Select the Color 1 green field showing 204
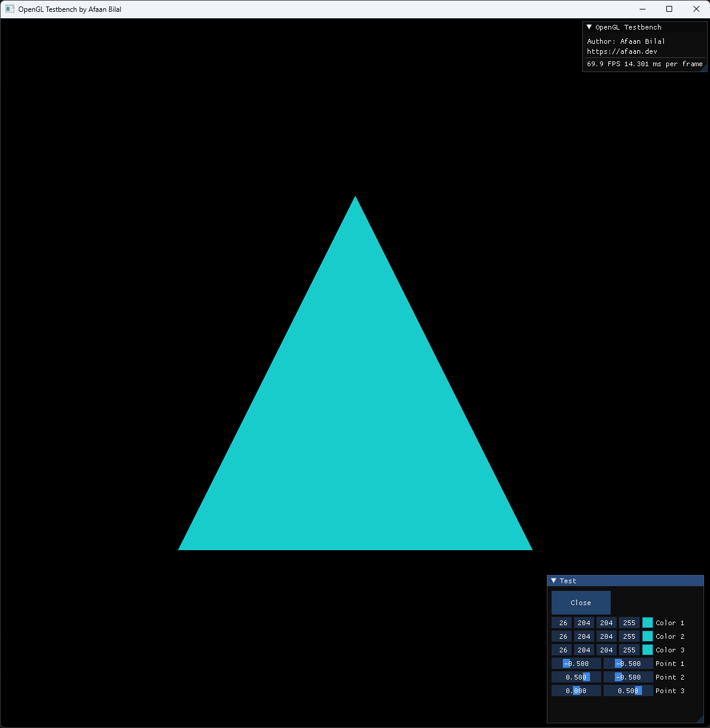The width and height of the screenshot is (710, 728). click(584, 623)
